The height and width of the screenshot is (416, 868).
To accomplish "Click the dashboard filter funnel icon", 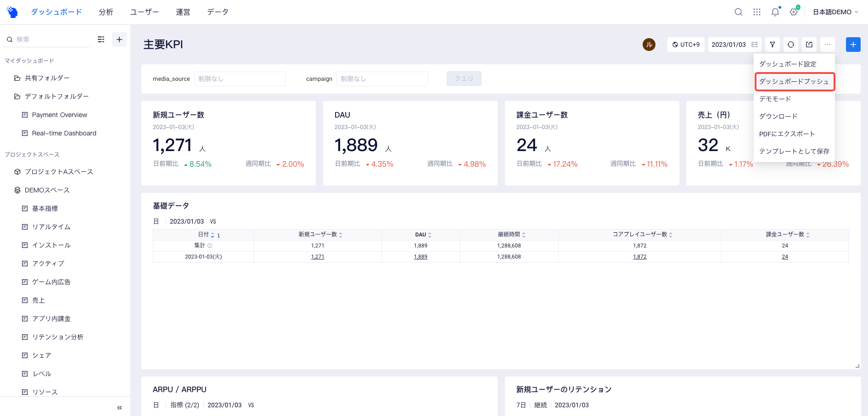I will 773,45.
